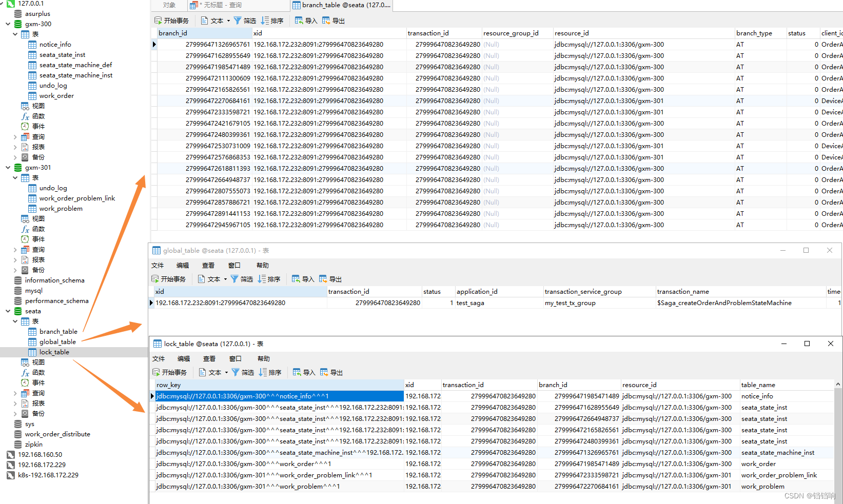Image resolution: width=843 pixels, height=504 pixels.
Task: Click import in lock_table window toolbar
Action: click(304, 372)
